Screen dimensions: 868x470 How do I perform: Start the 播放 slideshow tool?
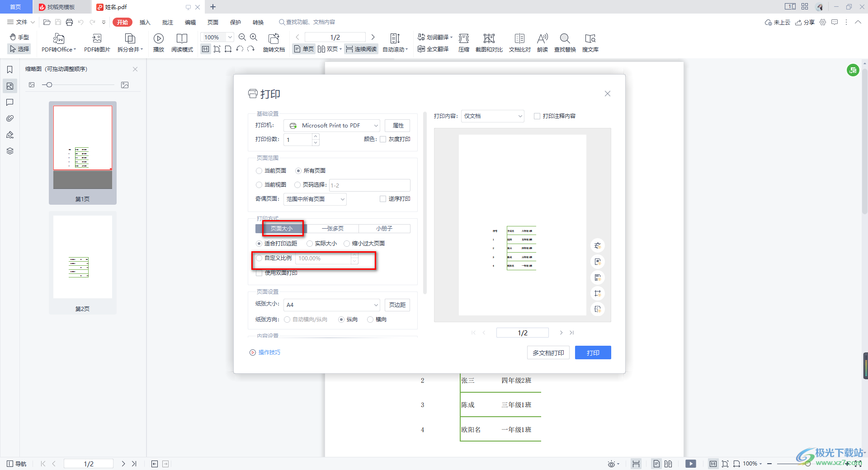point(159,43)
